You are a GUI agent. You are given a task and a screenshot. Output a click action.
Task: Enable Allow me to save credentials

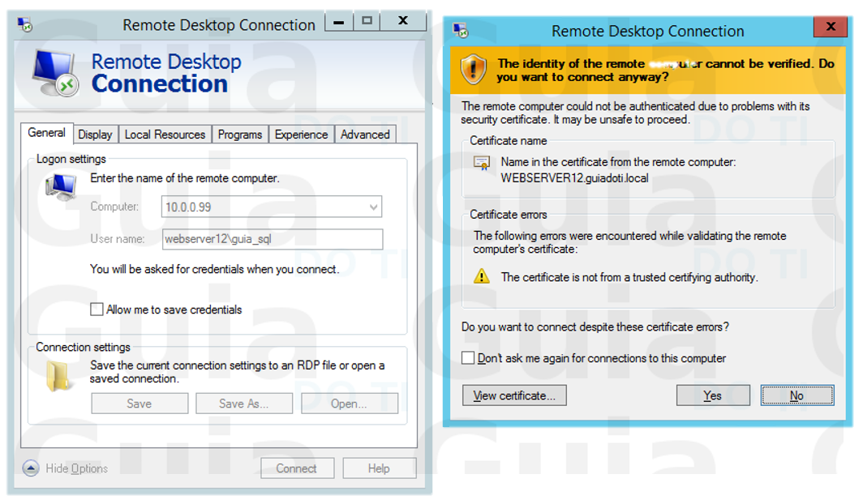click(97, 310)
